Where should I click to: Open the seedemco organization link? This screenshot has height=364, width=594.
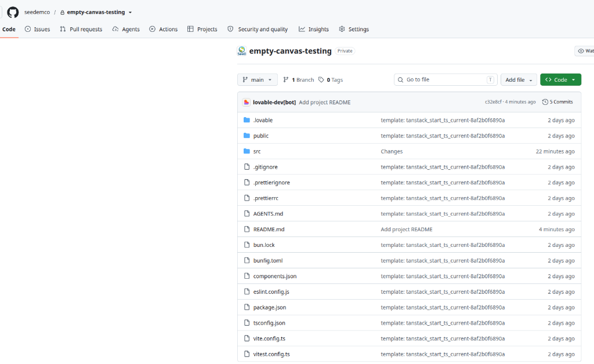[37, 12]
